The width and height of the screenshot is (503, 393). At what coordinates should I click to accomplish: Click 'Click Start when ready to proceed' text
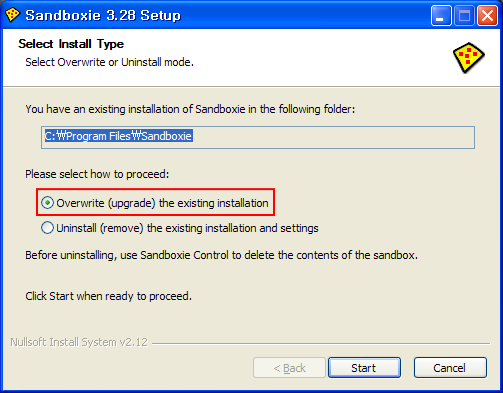tap(109, 296)
